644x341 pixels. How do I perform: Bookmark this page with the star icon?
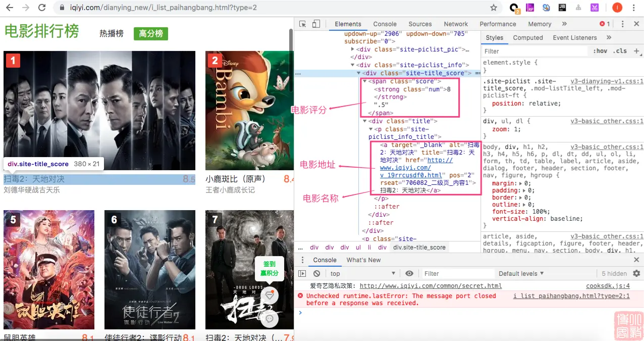(x=494, y=8)
